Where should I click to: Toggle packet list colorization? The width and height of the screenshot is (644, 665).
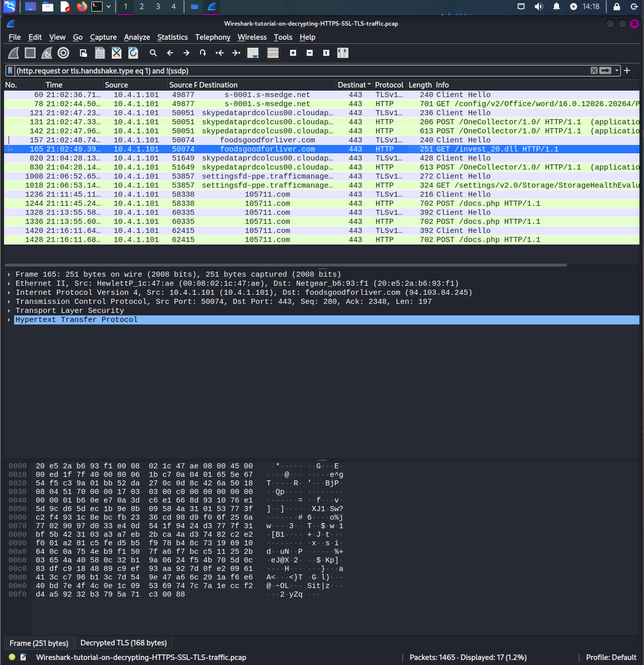pos(273,53)
